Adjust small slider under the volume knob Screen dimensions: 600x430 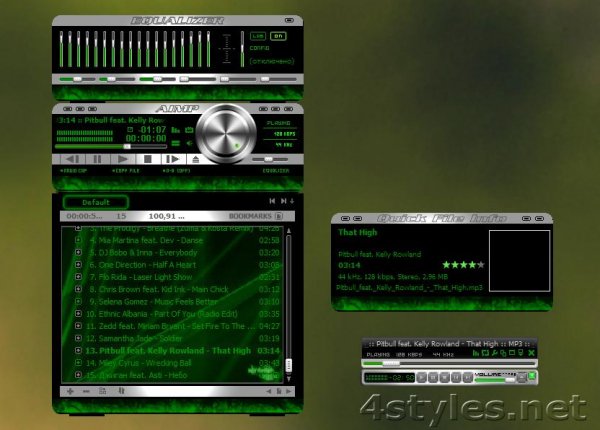[x=269, y=159]
